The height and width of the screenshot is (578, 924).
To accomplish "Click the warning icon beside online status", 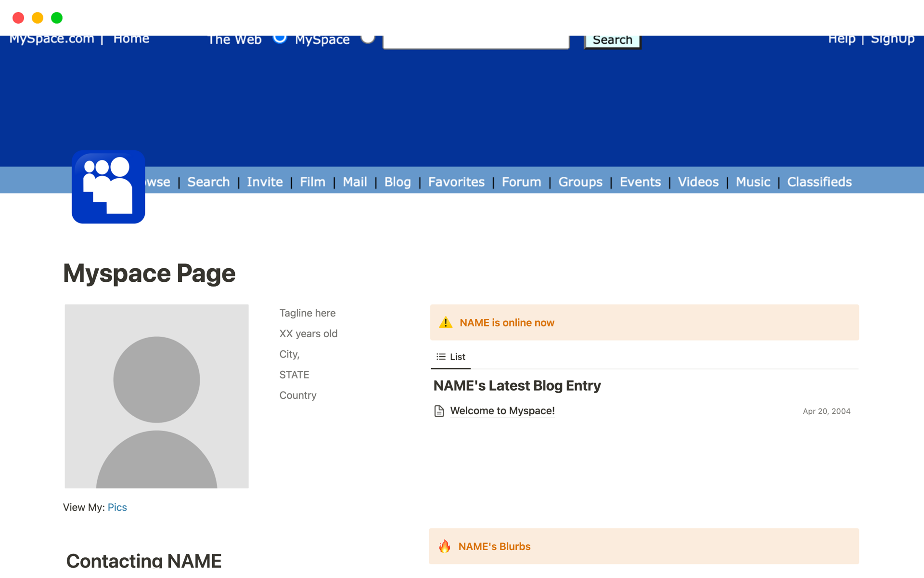I will tap(446, 322).
